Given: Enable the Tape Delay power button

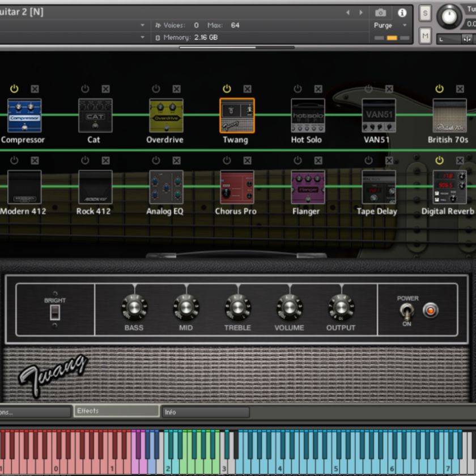Looking at the screenshot, I should coord(368,160).
